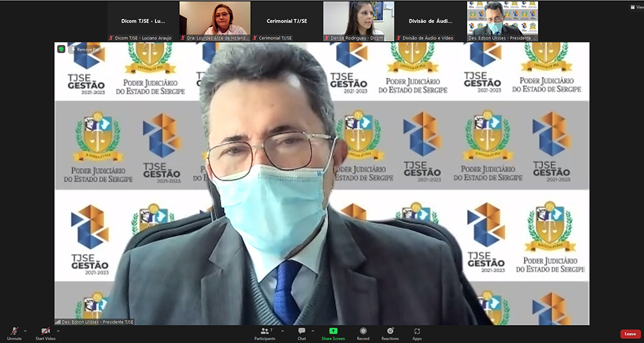Click Remove Pin on the main video
This screenshot has width=644, height=343.
tap(85, 49)
